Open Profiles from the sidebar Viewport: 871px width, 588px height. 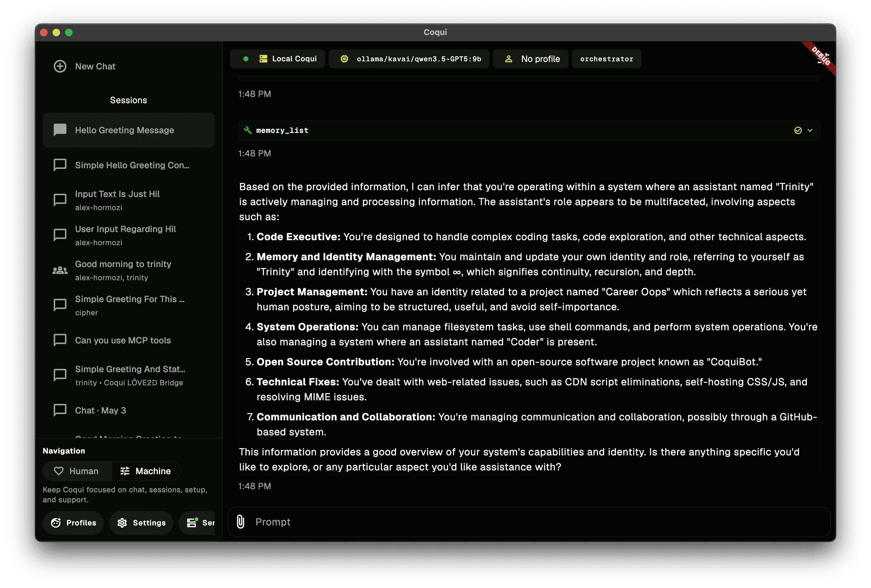click(x=74, y=523)
